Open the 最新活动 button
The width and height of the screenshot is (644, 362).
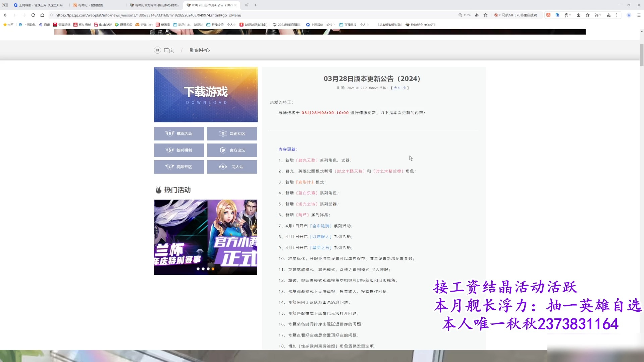click(x=179, y=133)
